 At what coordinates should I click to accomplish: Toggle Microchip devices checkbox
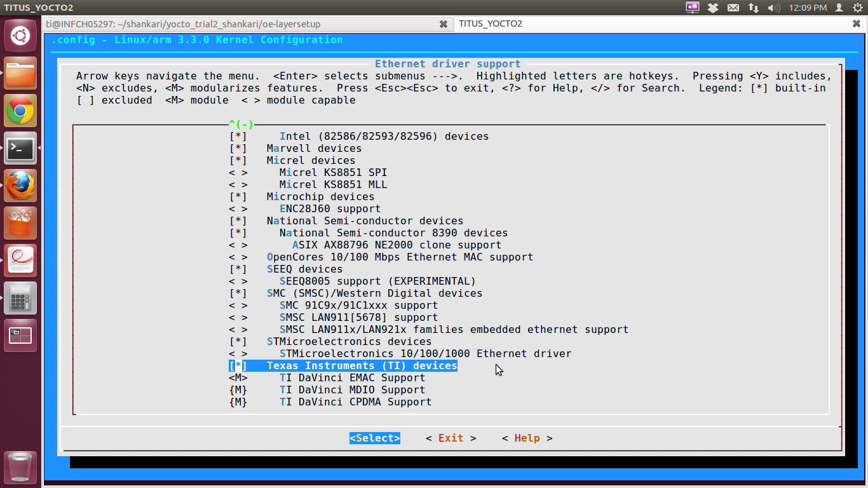pyautogui.click(x=238, y=196)
